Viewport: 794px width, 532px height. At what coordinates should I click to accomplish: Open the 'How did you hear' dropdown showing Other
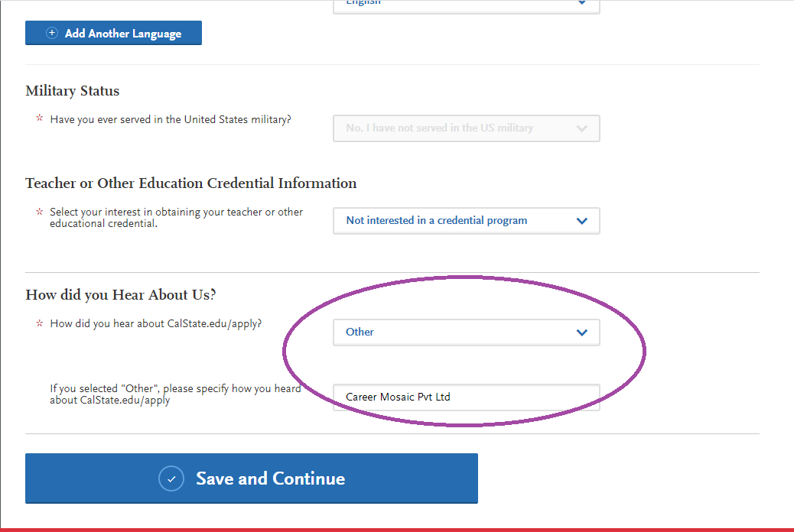point(467,332)
